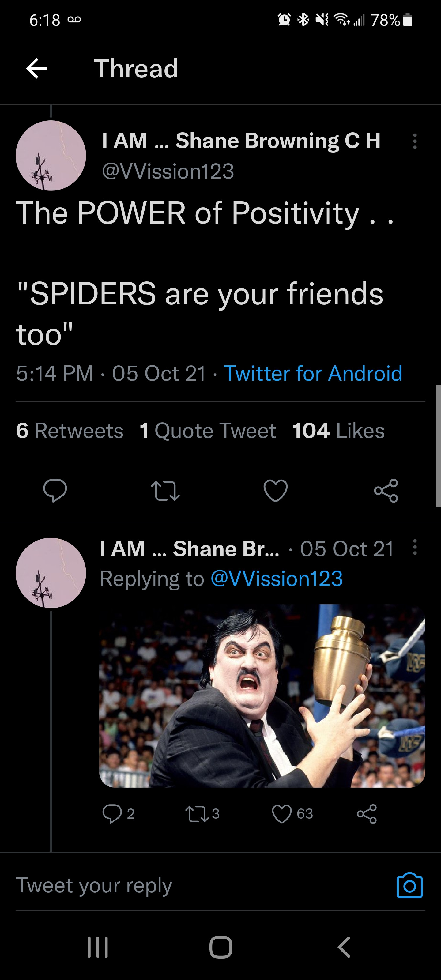The image size is (441, 980).
Task: Open more options on the reply tweet
Action: tap(415, 548)
